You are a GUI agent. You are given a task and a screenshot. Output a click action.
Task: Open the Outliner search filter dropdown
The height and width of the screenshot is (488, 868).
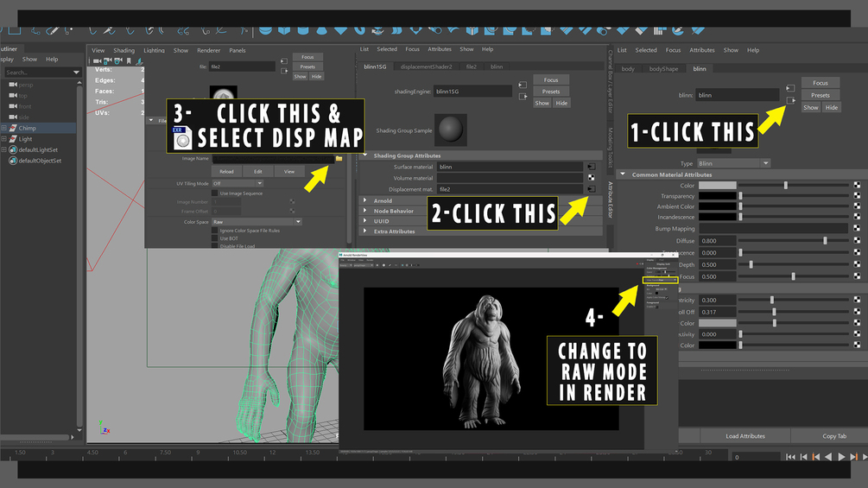(76, 73)
